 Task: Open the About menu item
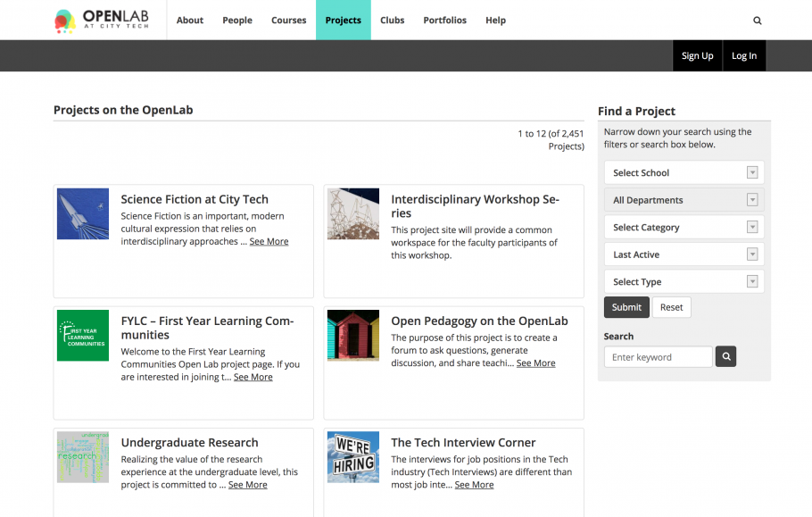tap(189, 21)
